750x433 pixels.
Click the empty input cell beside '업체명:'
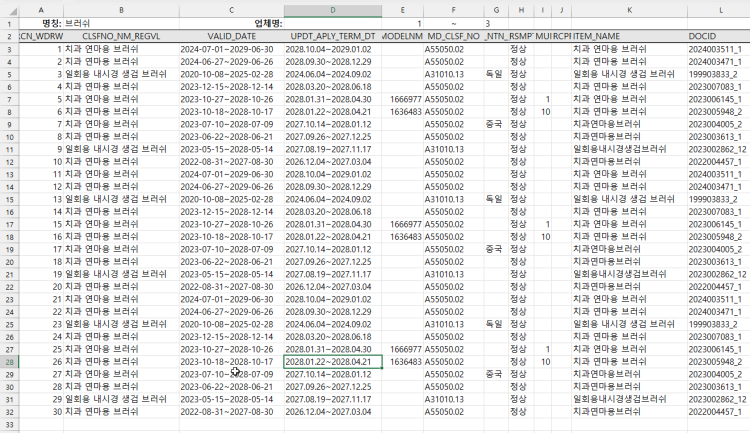pos(333,23)
